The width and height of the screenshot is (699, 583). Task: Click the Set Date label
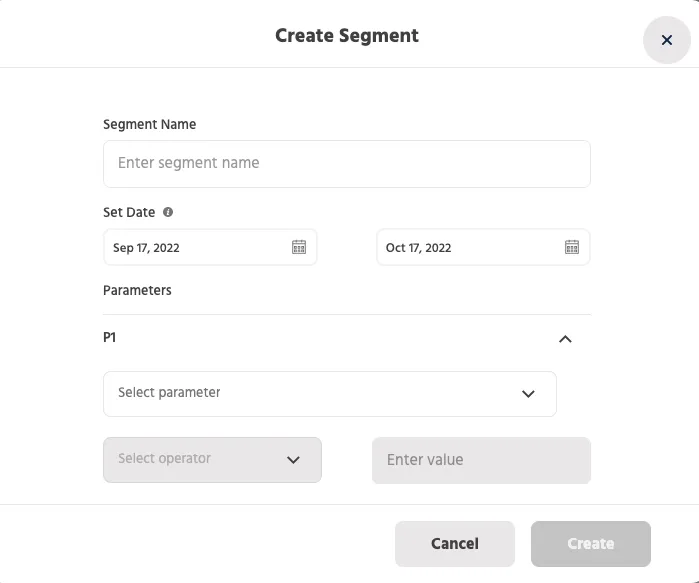click(x=129, y=212)
